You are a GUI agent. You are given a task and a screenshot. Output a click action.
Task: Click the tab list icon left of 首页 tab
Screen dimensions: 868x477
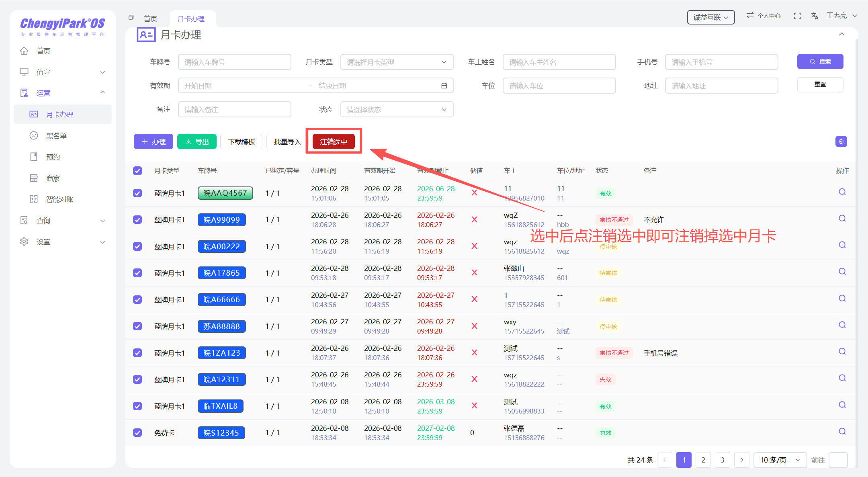pyautogui.click(x=131, y=18)
